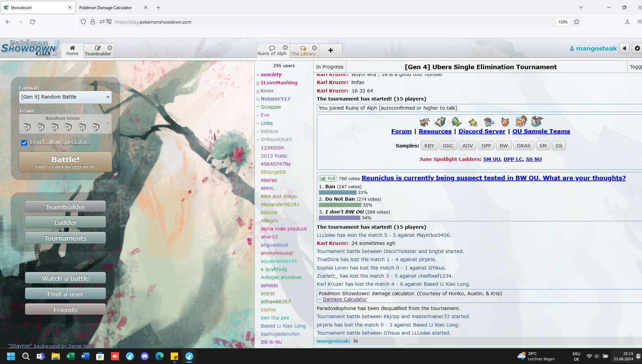
Task: Close The Library room tab
Action: (314, 48)
